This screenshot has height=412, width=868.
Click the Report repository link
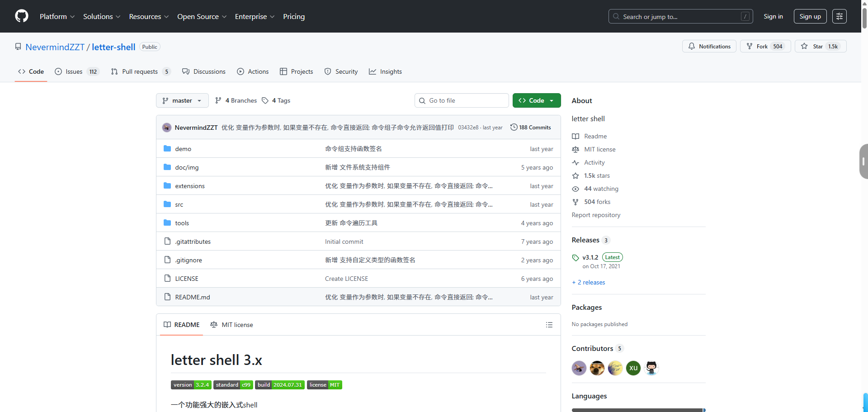596,215
